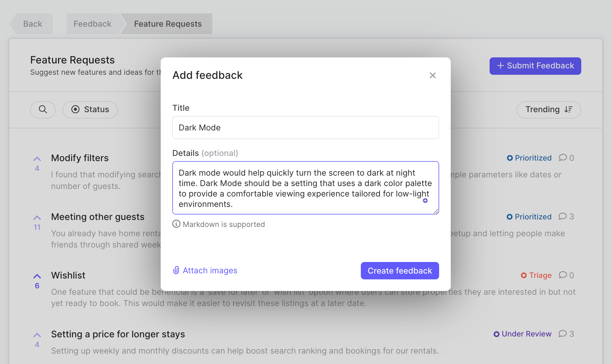This screenshot has height=364, width=612.
Task: Click the Triage status dot on Wishlist
Action: coord(524,275)
